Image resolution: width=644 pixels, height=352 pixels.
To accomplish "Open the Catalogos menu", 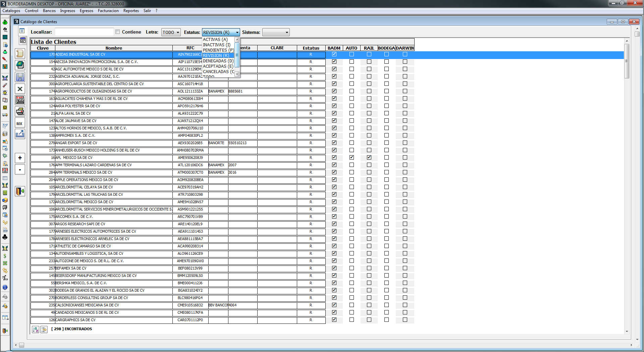I will [11, 11].
